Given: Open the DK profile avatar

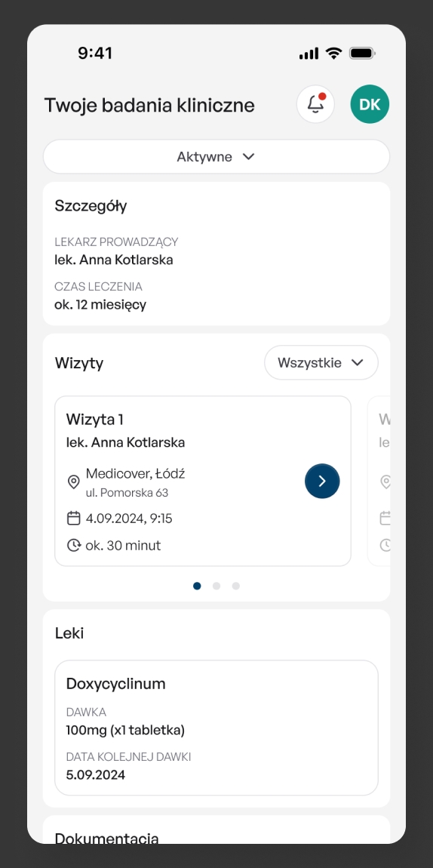Looking at the screenshot, I should (370, 103).
